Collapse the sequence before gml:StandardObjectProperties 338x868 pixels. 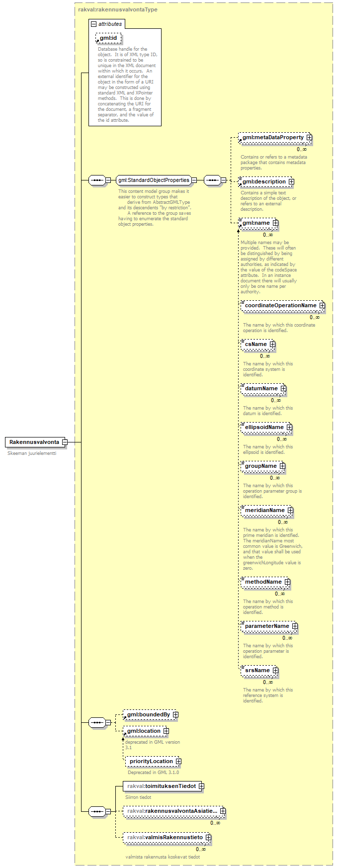click(x=108, y=180)
